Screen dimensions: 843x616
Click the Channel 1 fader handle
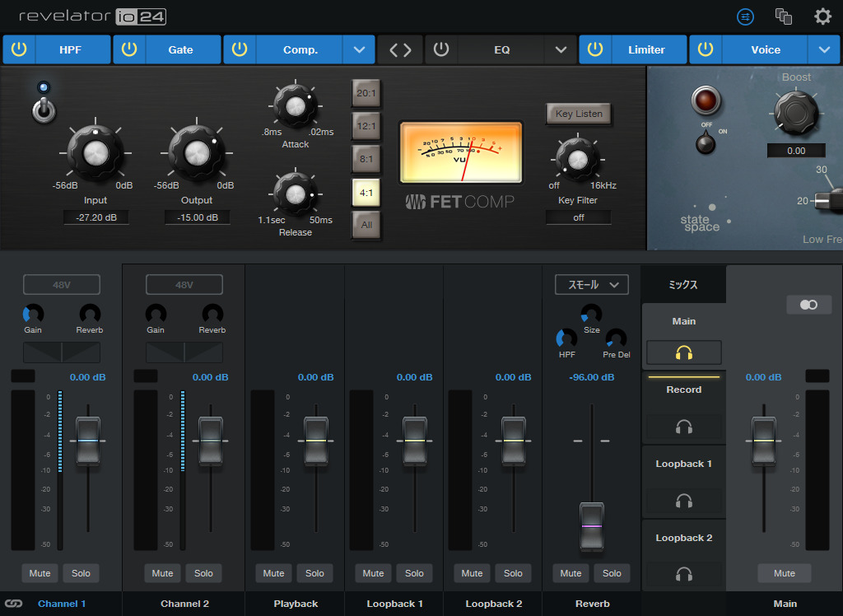click(x=87, y=441)
